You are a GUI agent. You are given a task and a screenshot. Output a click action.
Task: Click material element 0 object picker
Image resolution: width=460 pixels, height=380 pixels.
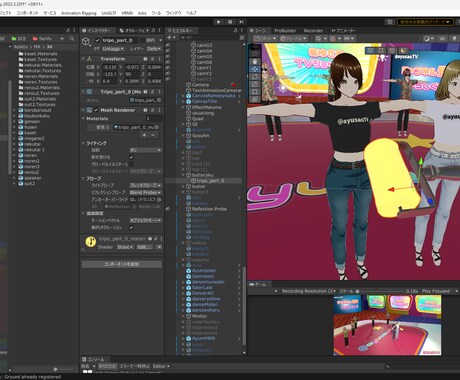pos(157,127)
